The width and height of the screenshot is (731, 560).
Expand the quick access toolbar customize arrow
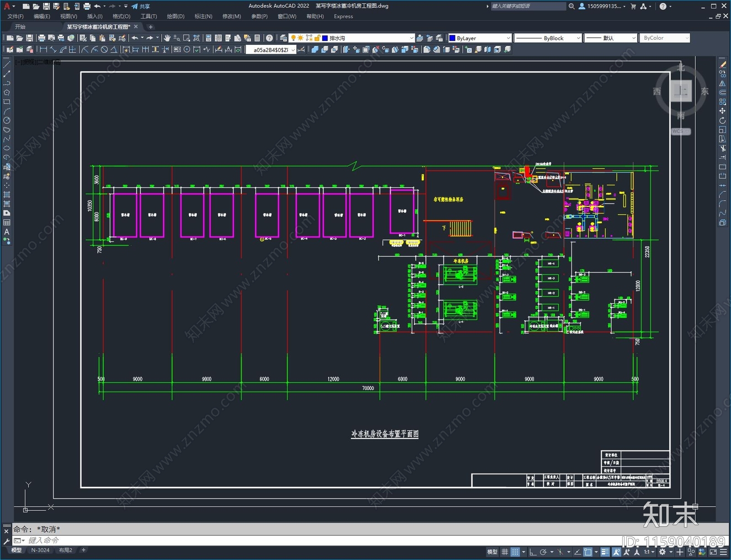126,6
